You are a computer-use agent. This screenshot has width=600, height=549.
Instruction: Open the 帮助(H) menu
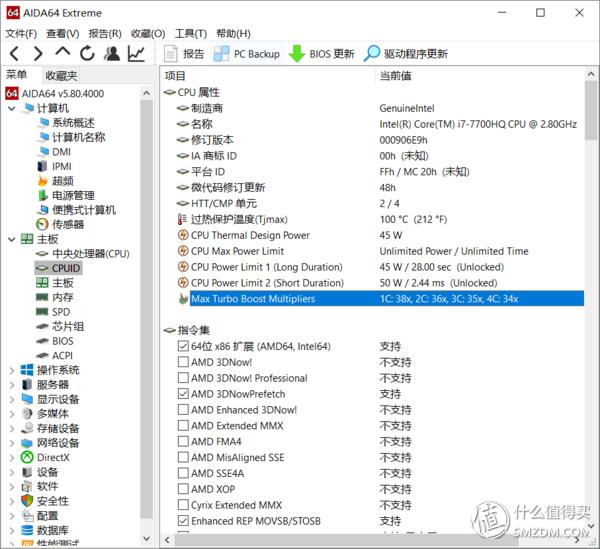(233, 34)
